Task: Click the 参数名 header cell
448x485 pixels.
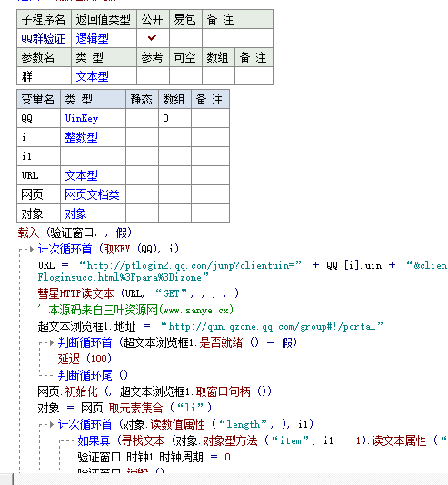Action: coord(44,57)
